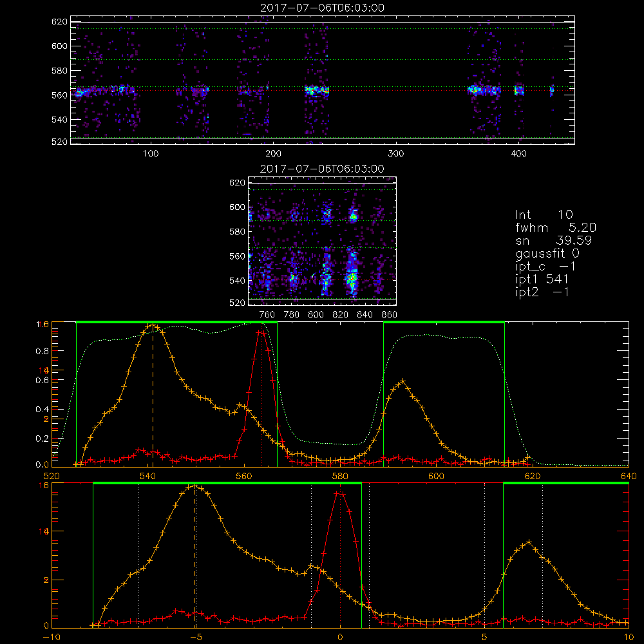Click x-axis label 400 on top spectrogram

tap(518, 154)
